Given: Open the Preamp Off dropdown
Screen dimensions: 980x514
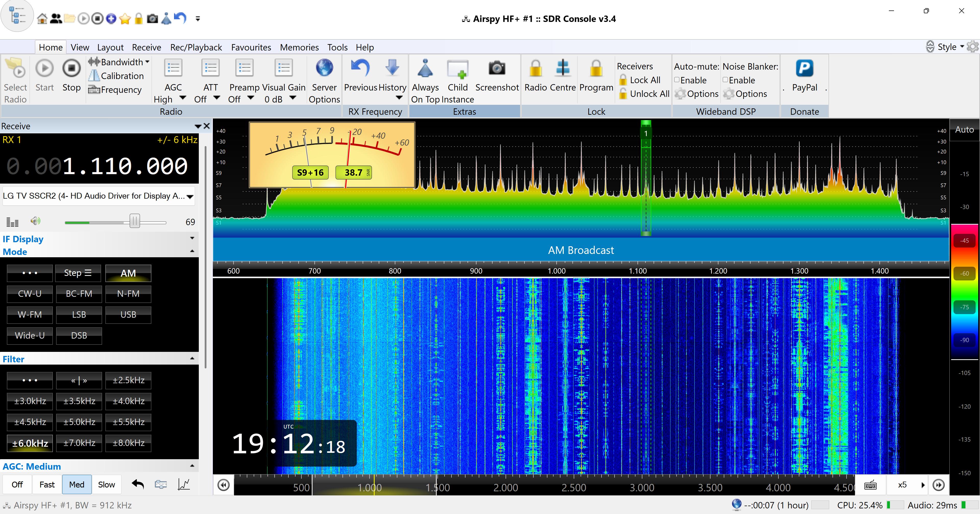Looking at the screenshot, I should pyautogui.click(x=251, y=98).
